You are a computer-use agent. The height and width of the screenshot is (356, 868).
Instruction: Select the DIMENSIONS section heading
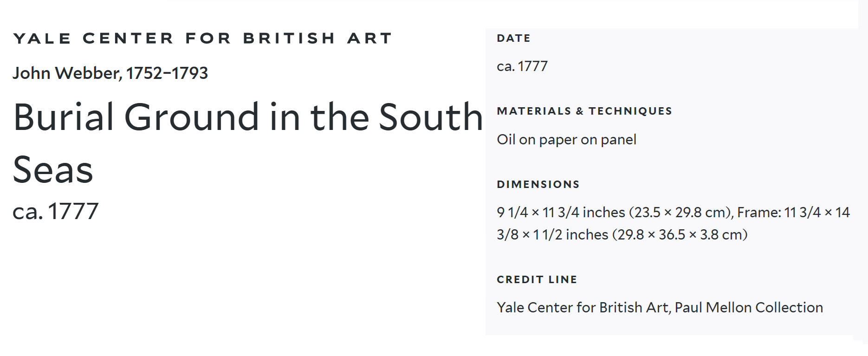tap(538, 184)
